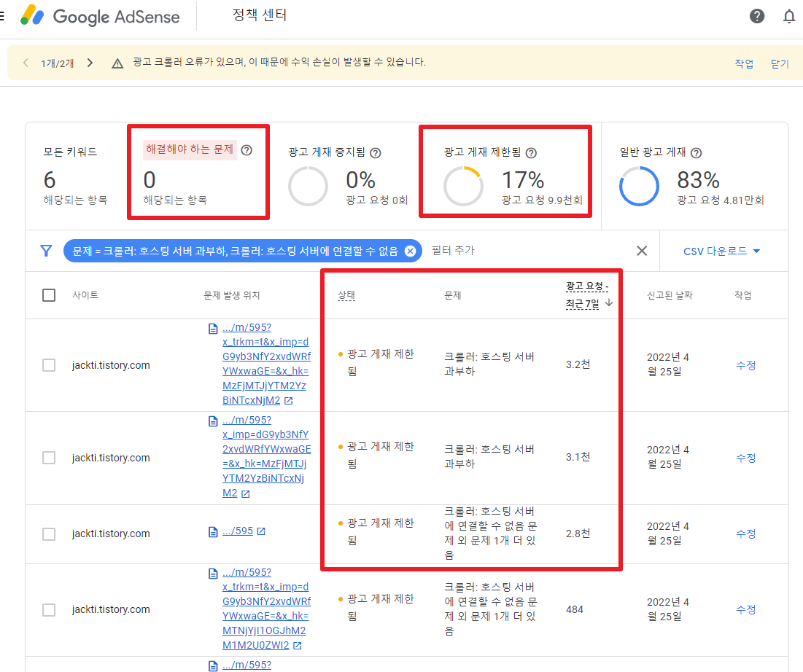
Task: Open the CSV 다운로드 dropdown
Action: [721, 251]
